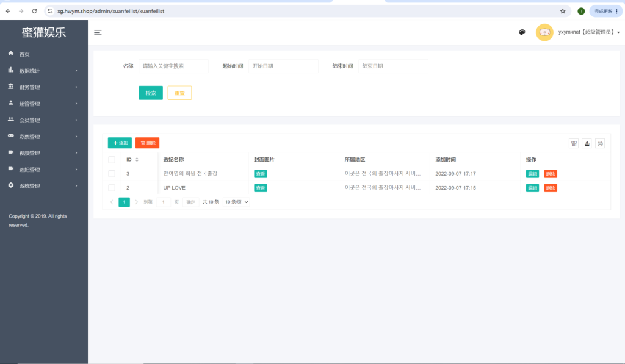Click the table print icon
Viewport: 625px width, 364px height.
600,143
